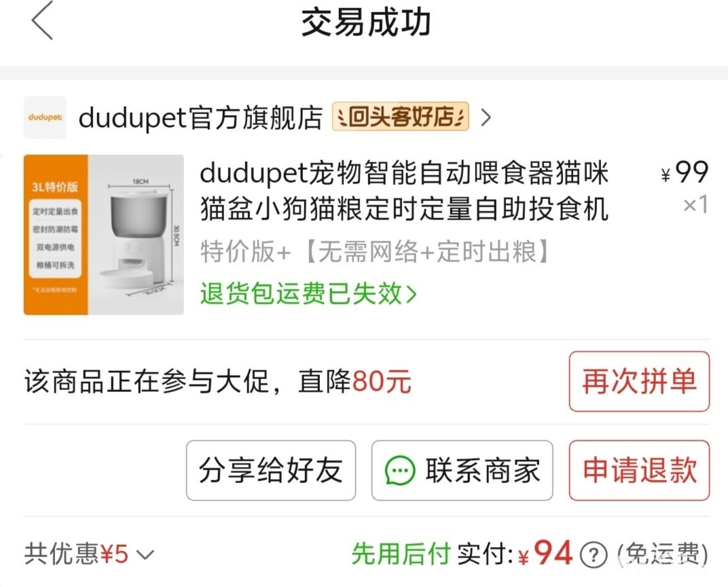Tap the 分享给好友 button
Viewport: 728px width, 587px height.
click(271, 470)
